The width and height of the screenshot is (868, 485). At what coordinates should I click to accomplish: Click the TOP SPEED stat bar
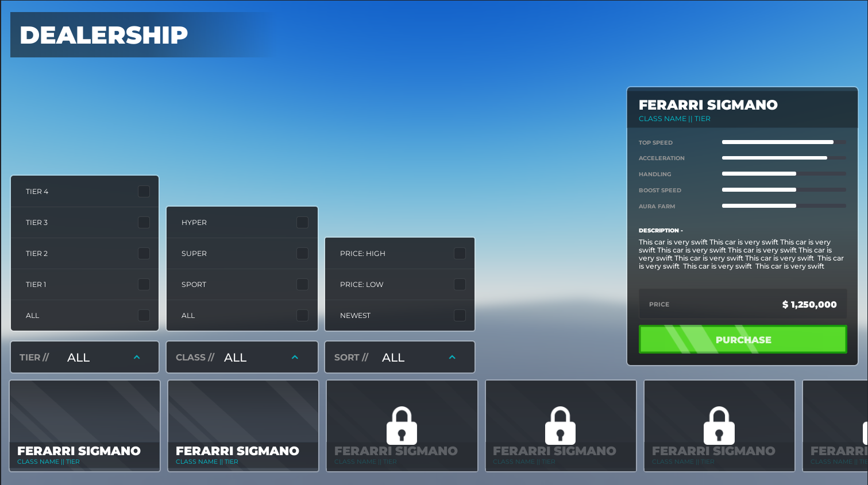point(784,142)
